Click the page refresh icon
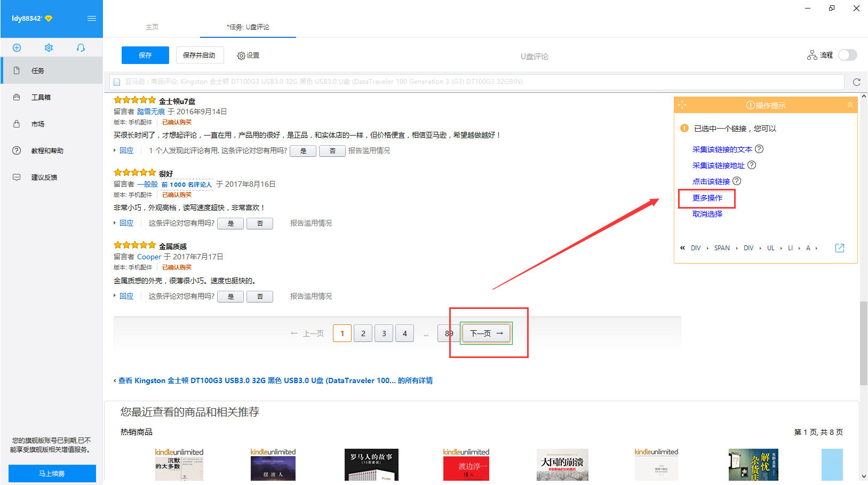This screenshot has width=868, height=485. [857, 82]
